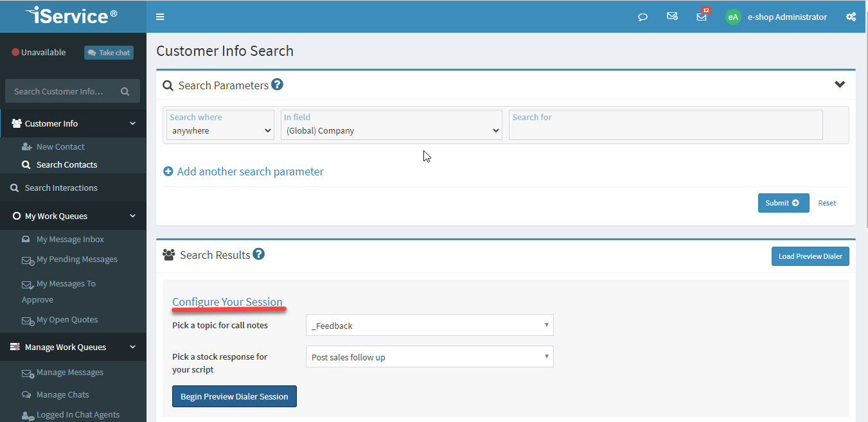Collapse the My Work Queues section

73,216
